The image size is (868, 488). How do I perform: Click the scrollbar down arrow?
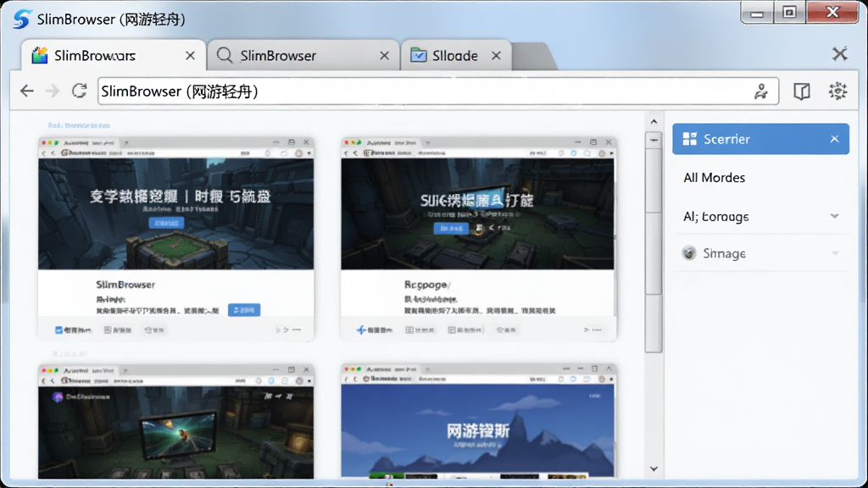click(654, 469)
